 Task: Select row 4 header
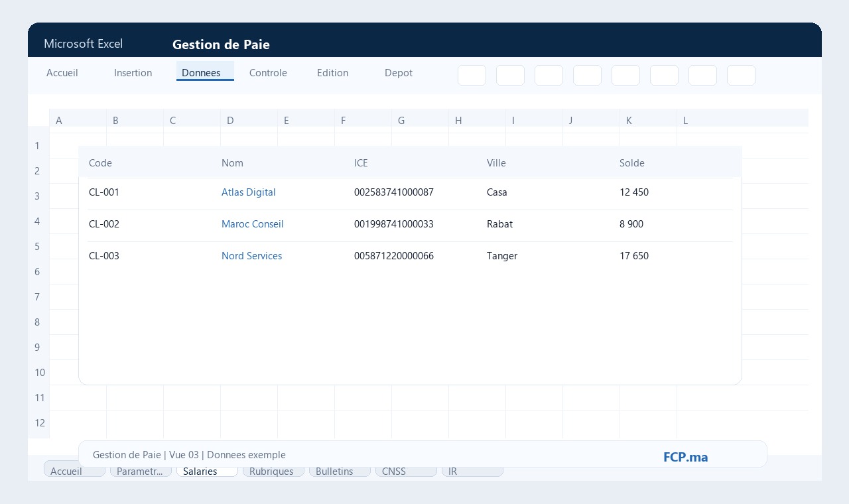pos(38,221)
